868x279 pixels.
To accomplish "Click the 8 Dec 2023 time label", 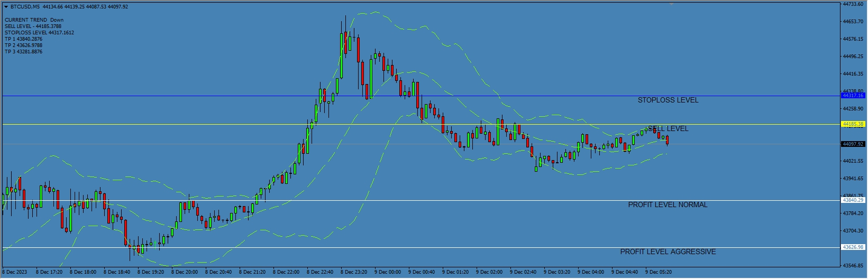I will pos(13,272).
